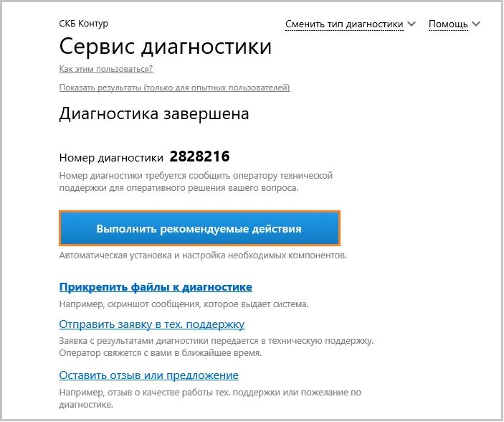Expand the chevron next to "Сменить тип диагностики"
504x422 pixels.
[x=412, y=24]
